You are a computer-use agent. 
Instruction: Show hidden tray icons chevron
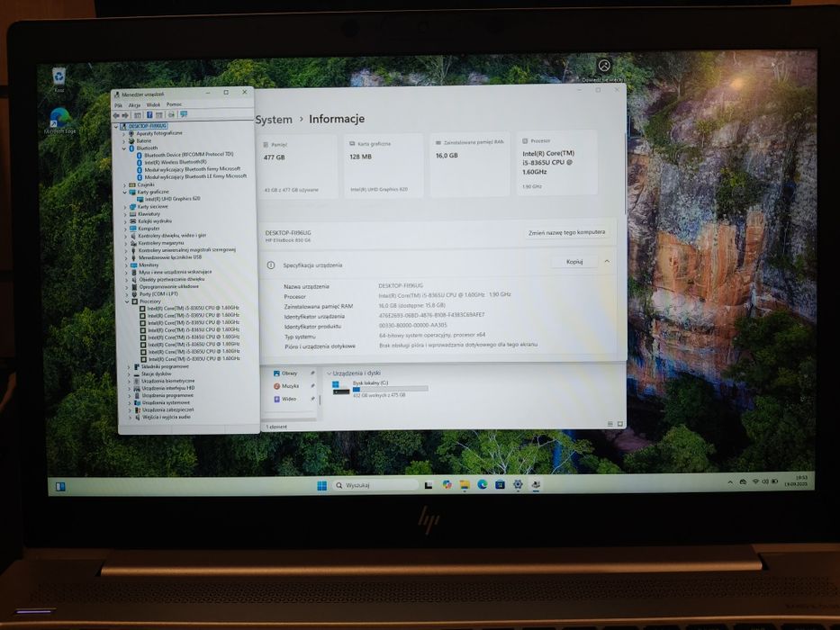point(729,482)
